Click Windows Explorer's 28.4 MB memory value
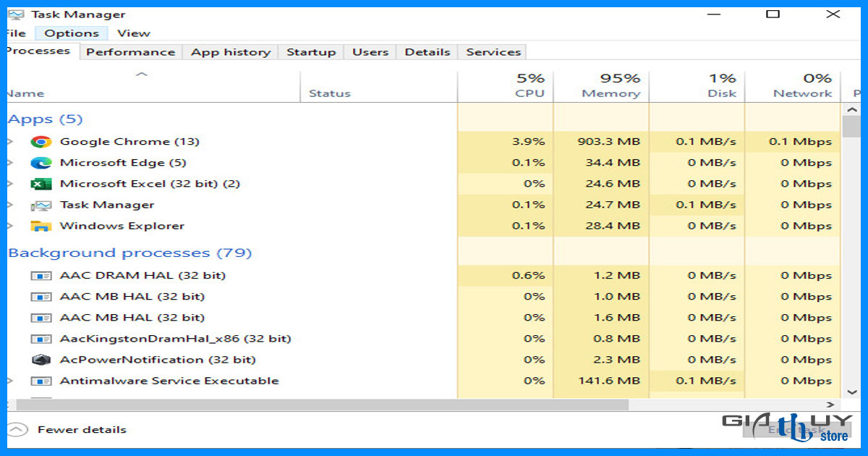This screenshot has width=868, height=456. [x=613, y=226]
